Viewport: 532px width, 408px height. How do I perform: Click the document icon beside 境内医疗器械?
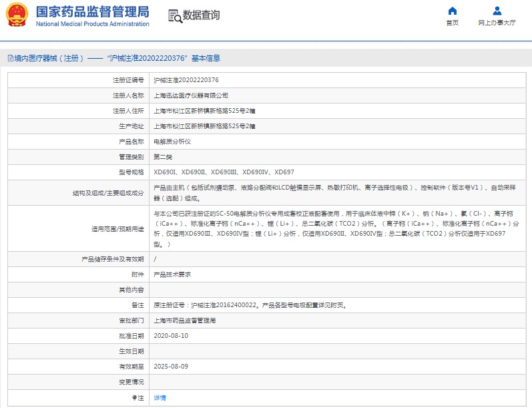11,58
